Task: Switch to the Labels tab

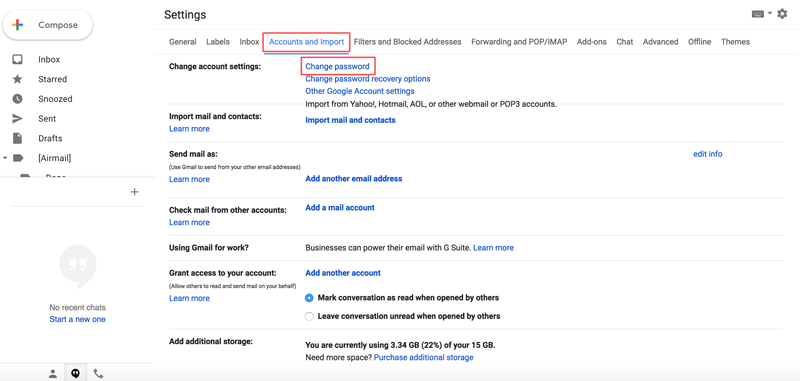Action: (x=218, y=42)
